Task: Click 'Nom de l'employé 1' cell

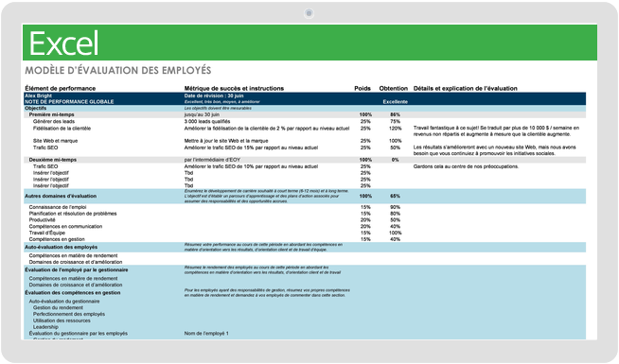Action: point(206,333)
